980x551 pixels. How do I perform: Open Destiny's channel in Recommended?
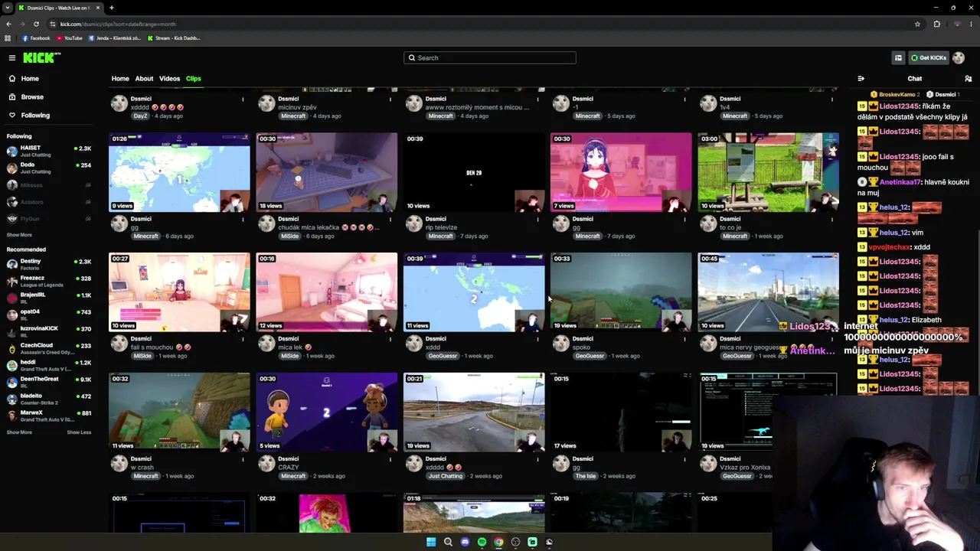(48, 265)
